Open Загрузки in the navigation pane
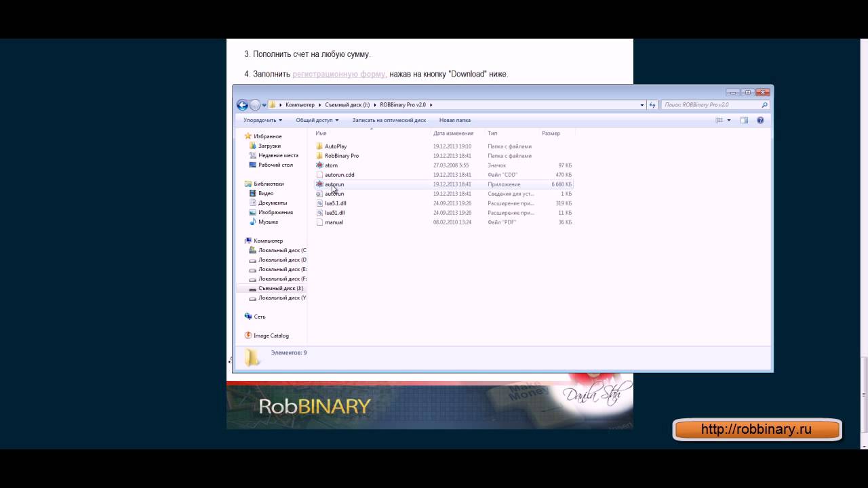The image size is (868, 488). [x=269, y=146]
